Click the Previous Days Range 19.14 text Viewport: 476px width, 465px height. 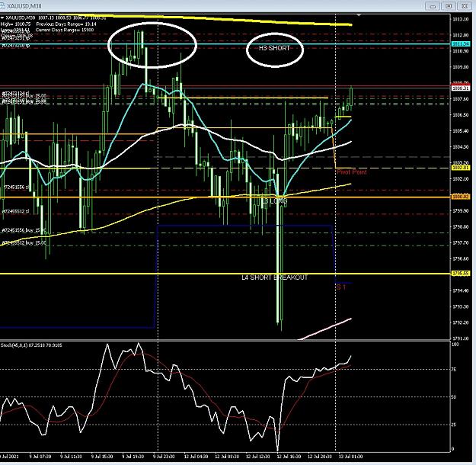tap(66, 24)
